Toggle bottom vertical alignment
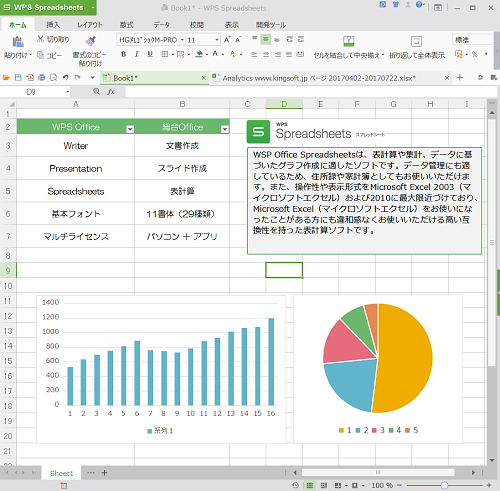This screenshot has height=491, width=500. tap(277, 39)
